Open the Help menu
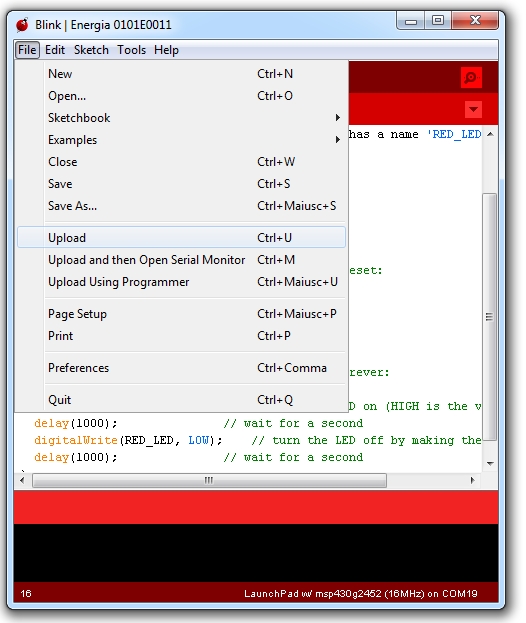526x623 pixels. tap(166, 50)
